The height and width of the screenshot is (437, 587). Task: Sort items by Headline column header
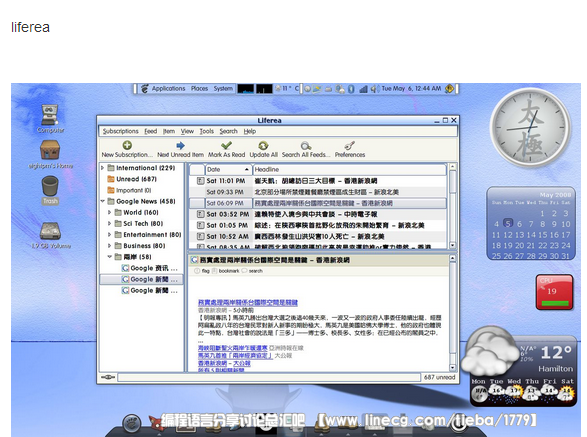(350, 170)
